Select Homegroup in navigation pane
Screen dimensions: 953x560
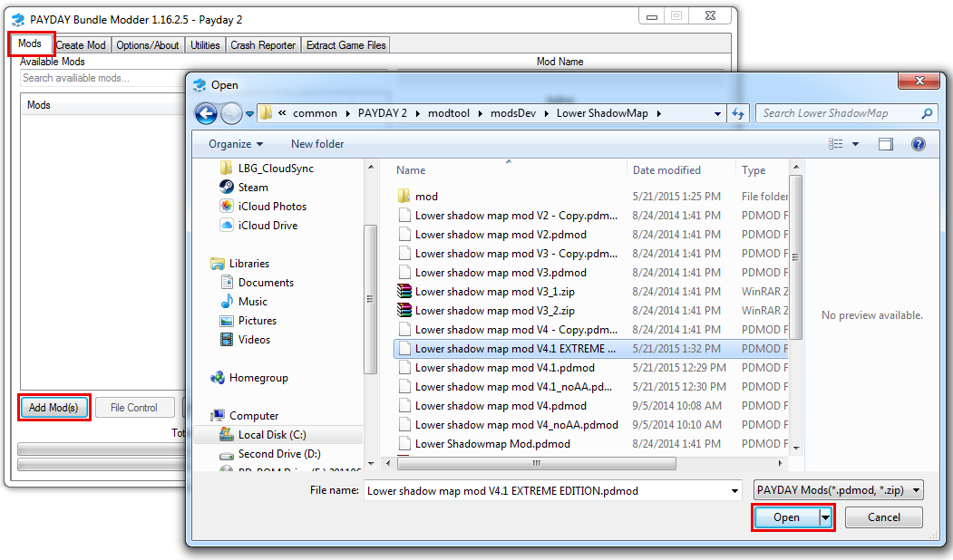pos(258,378)
